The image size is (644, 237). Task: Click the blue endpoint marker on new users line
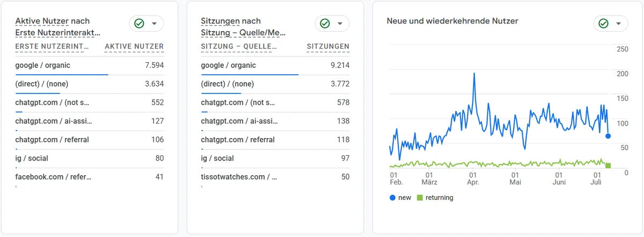[x=608, y=136]
